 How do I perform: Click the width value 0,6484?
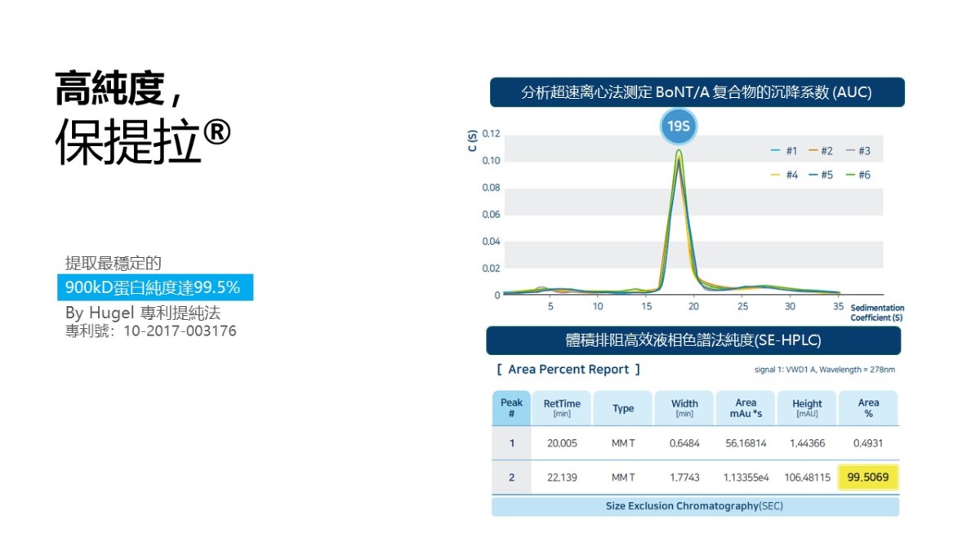(x=684, y=443)
